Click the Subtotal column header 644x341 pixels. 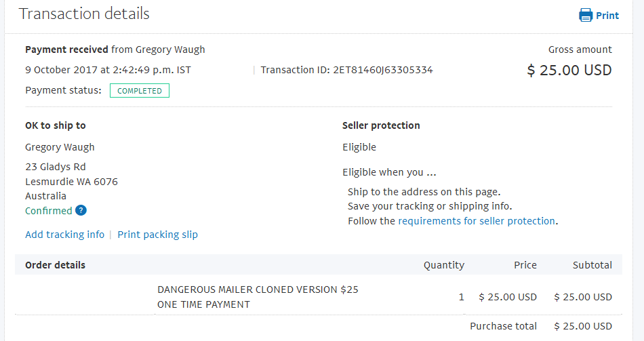point(592,265)
